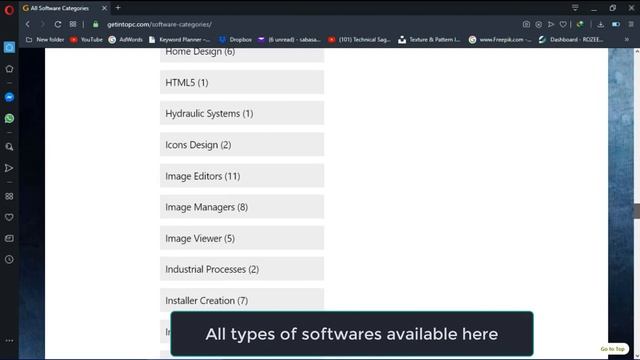
Task: Open the Image Viewer (5) category
Action: click(x=242, y=238)
